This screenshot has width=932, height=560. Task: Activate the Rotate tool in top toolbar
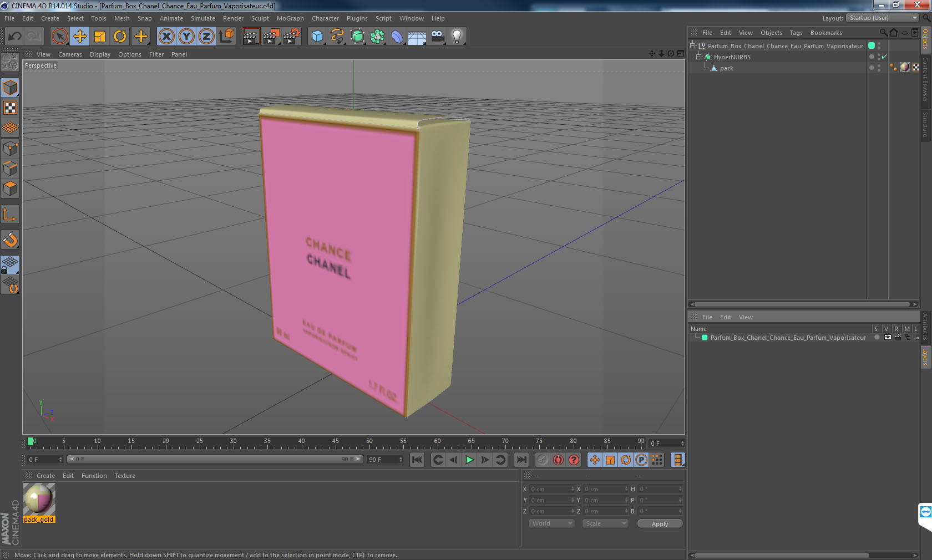(120, 37)
